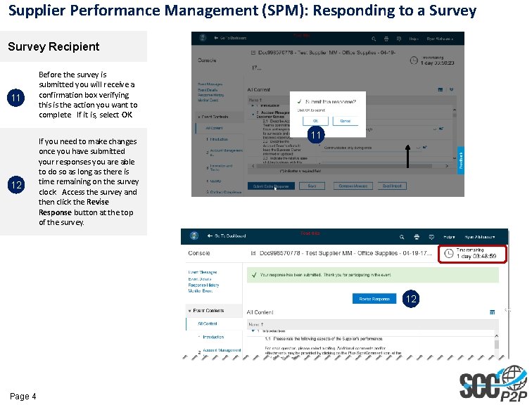532x405 pixels.
Task: Open Event Details link in upper screenshot
Action: (x=208, y=90)
